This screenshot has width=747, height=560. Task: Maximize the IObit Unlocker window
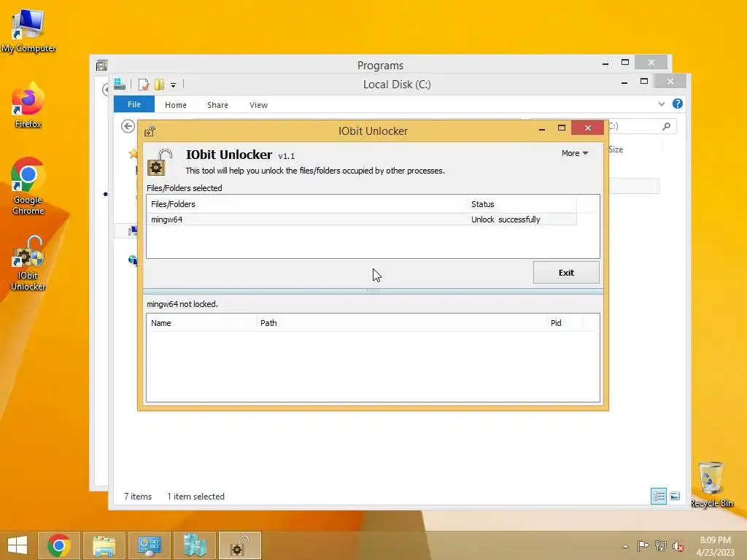point(562,128)
